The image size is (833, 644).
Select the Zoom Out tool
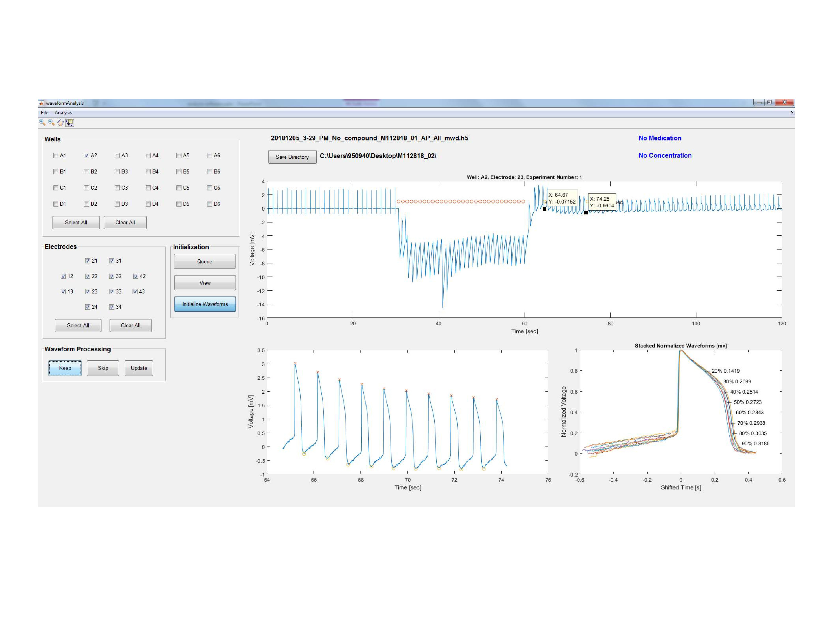tap(51, 122)
